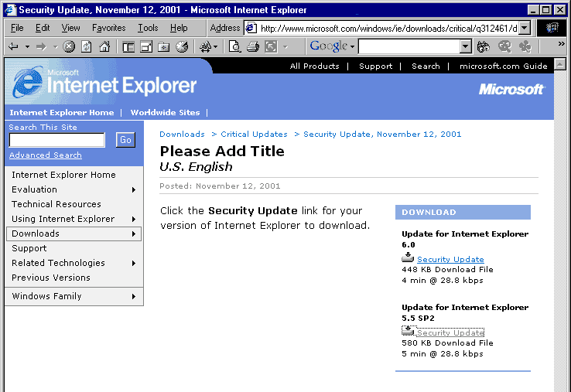
Task: Open the Google logo menu dropdown
Action: click(352, 47)
